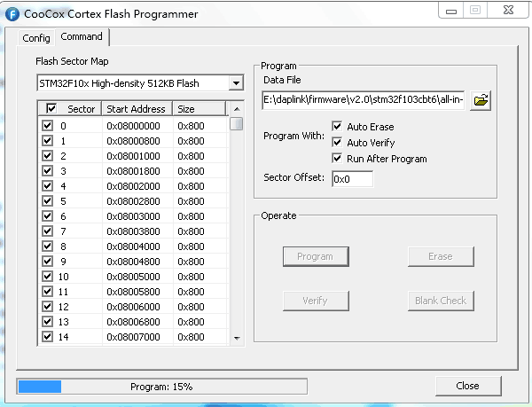Toggle sector 12 checkbox
The image size is (532, 407).
[48, 307]
